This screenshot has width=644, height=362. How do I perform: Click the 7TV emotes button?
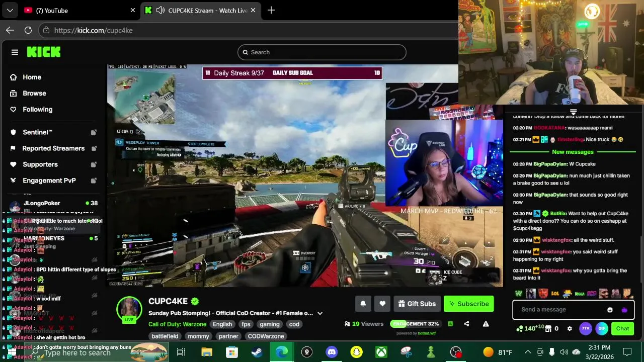[x=586, y=328]
